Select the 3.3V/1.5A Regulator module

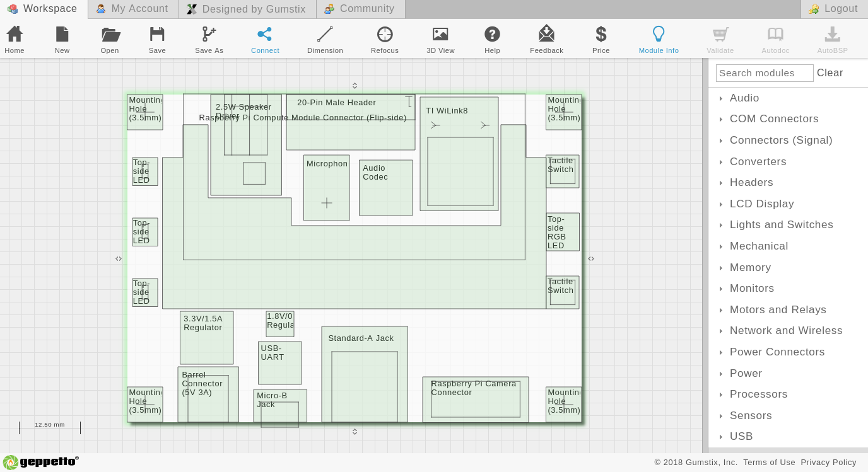click(207, 338)
